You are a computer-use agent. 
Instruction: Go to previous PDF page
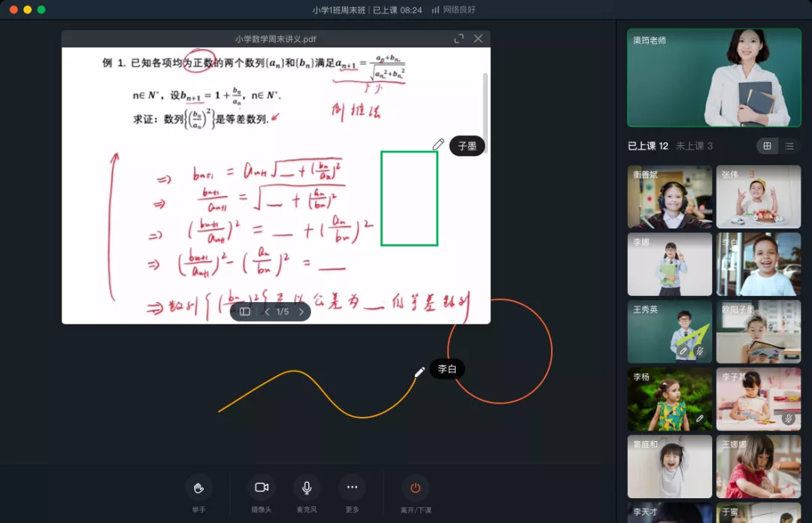click(267, 312)
